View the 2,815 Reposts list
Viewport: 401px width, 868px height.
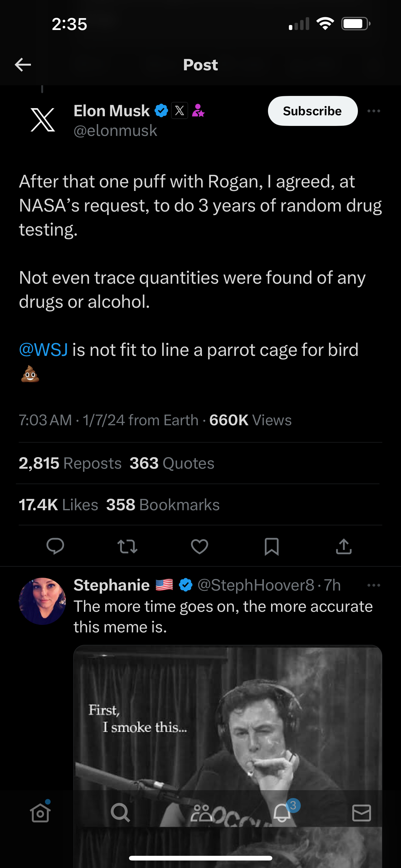point(70,463)
